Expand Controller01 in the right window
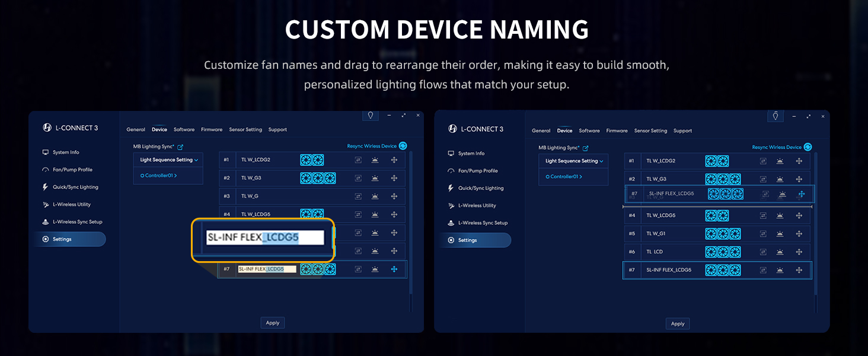 pos(564,177)
